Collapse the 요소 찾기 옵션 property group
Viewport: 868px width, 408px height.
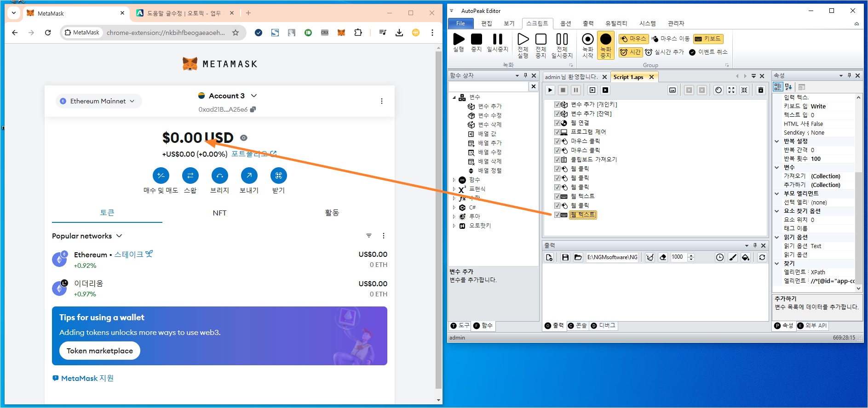pyautogui.click(x=777, y=211)
